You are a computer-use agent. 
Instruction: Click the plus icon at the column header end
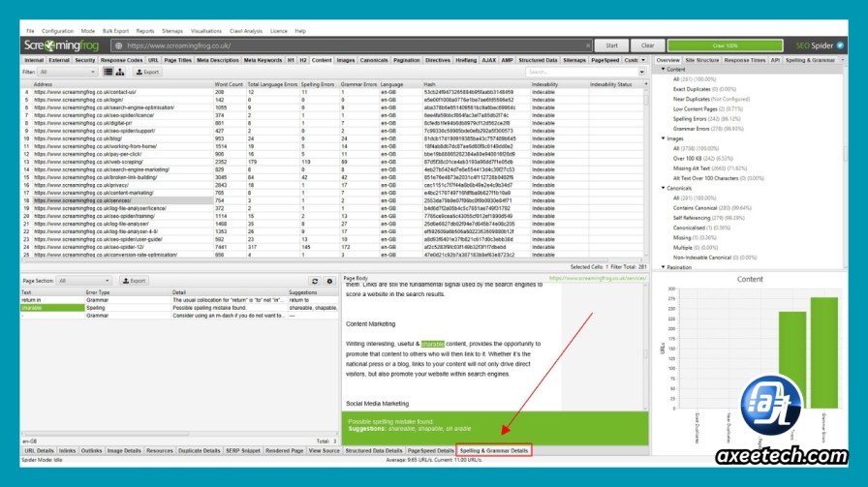tap(645, 84)
